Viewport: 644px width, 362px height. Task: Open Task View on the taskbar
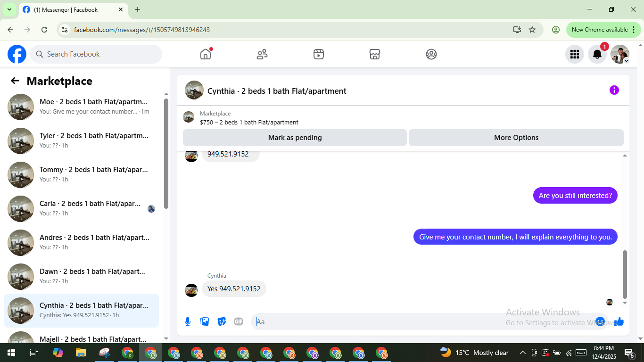click(x=34, y=353)
